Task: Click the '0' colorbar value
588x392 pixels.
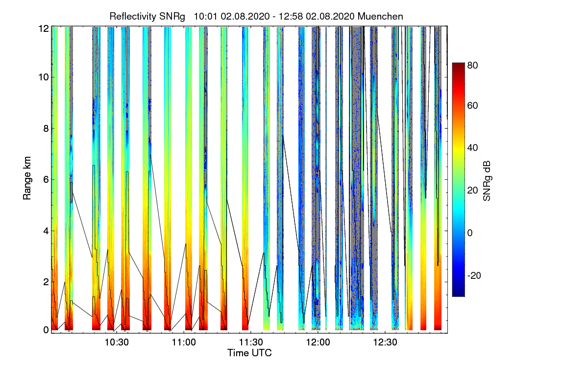Action: pos(470,233)
